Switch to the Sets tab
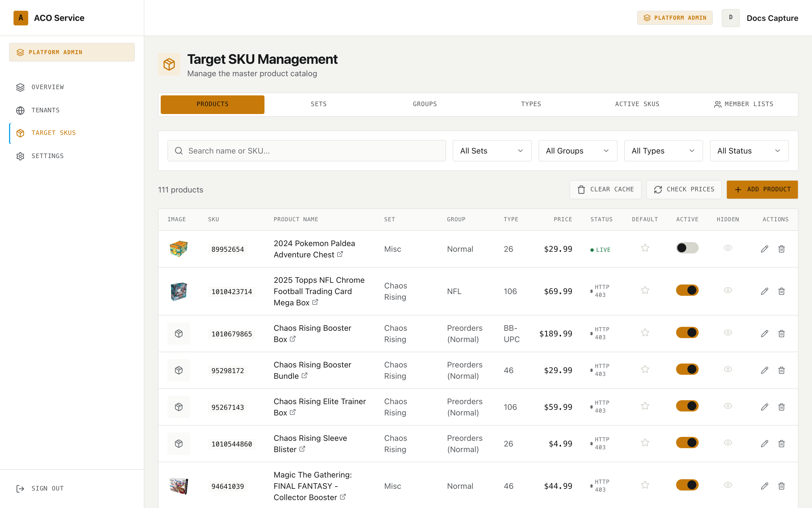 [318, 104]
